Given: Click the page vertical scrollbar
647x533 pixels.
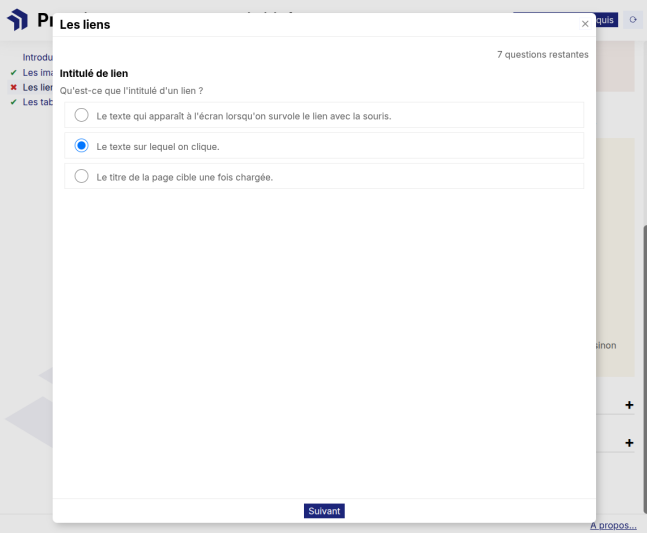Looking at the screenshot, I should tap(645, 369).
